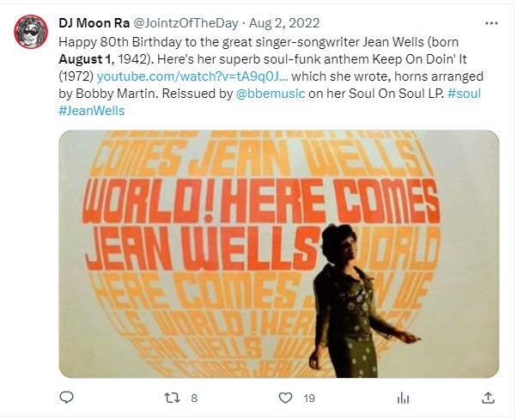Screen dimensions: 517x420
Task: Open the @bbemusic mention
Action: click(x=271, y=94)
